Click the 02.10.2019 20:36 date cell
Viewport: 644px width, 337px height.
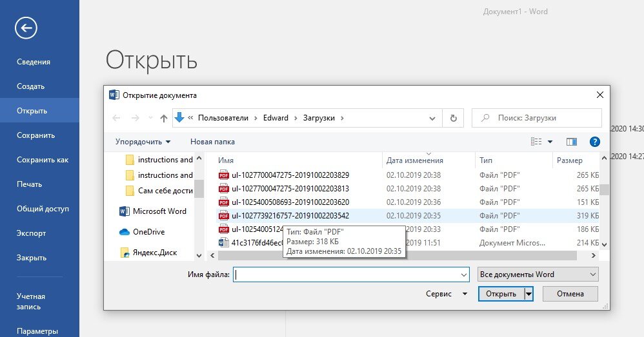tap(414, 202)
